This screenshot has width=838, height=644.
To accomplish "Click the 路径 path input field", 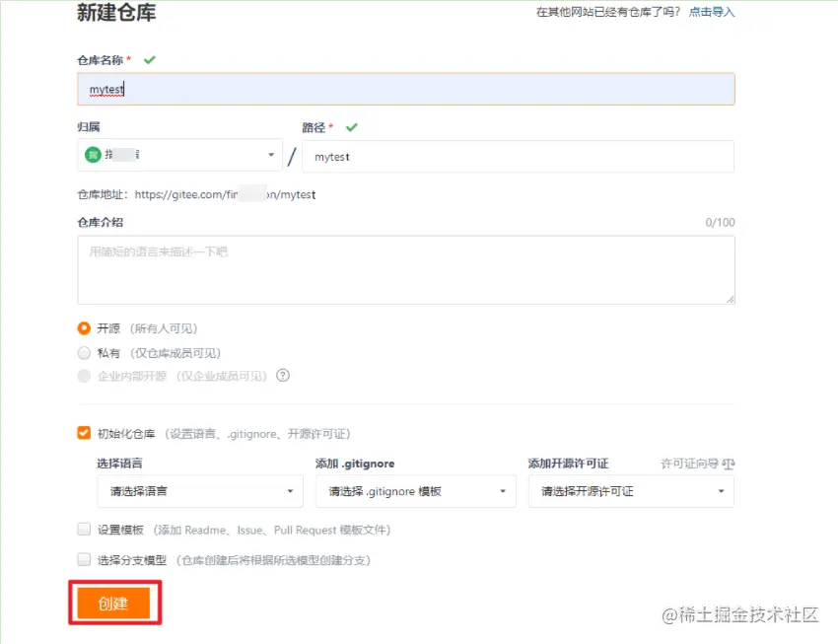I will (518, 157).
